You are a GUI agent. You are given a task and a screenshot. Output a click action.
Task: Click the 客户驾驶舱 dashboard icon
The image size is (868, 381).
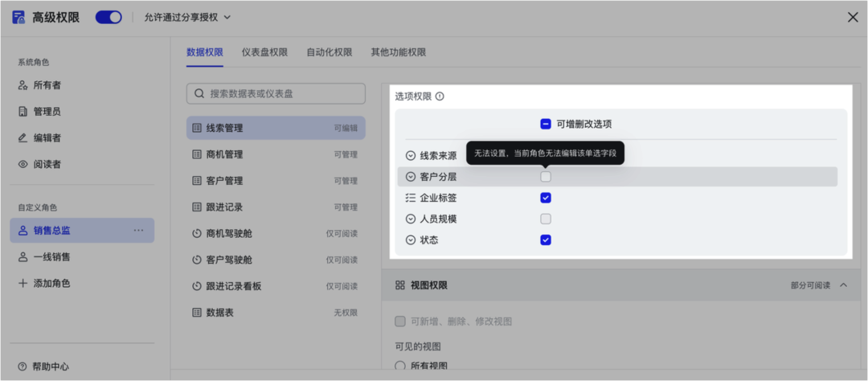point(197,260)
